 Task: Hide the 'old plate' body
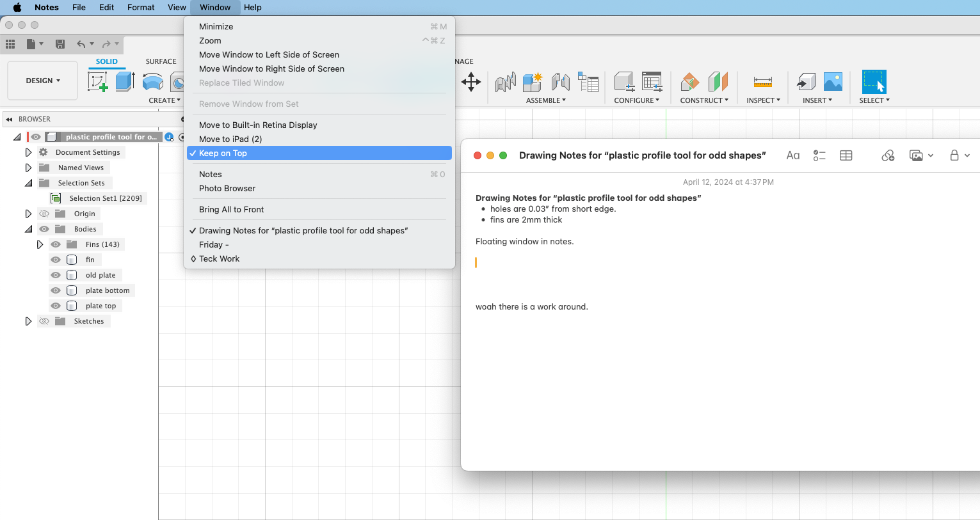pos(56,275)
